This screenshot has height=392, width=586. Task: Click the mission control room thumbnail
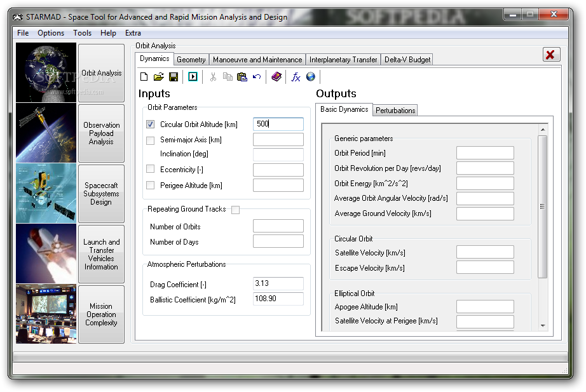pyautogui.click(x=46, y=314)
